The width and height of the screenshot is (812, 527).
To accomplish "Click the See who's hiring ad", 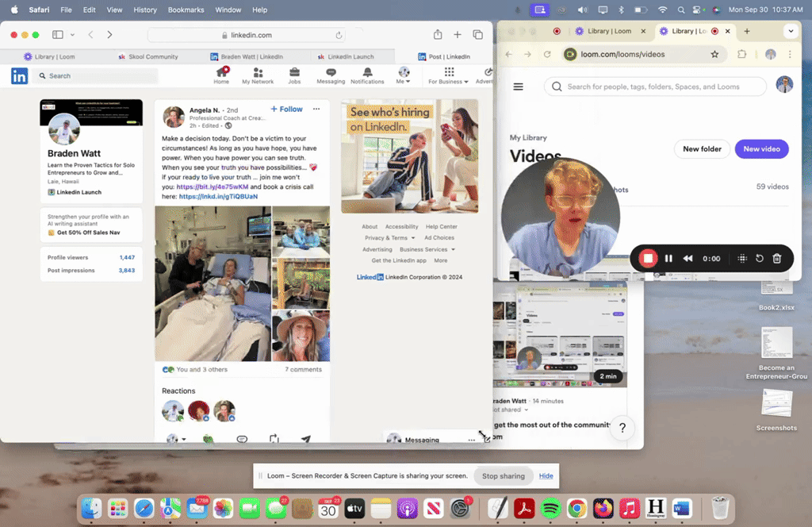I will (x=410, y=156).
